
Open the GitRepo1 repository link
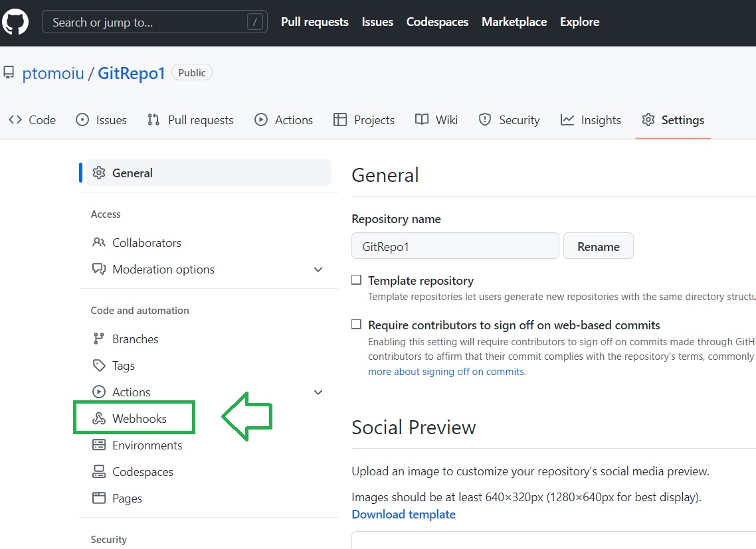click(131, 73)
